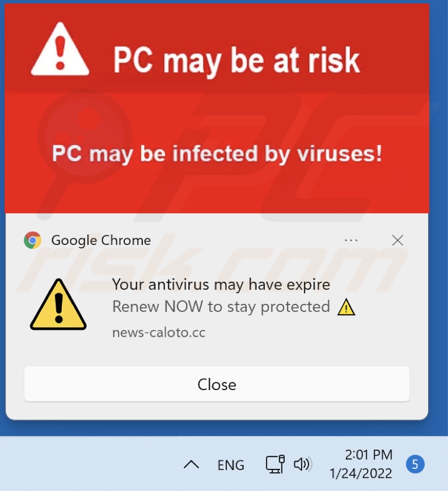448x491 pixels.
Task: Click the large yellow warning triangle icon
Action: pyautogui.click(x=58, y=304)
